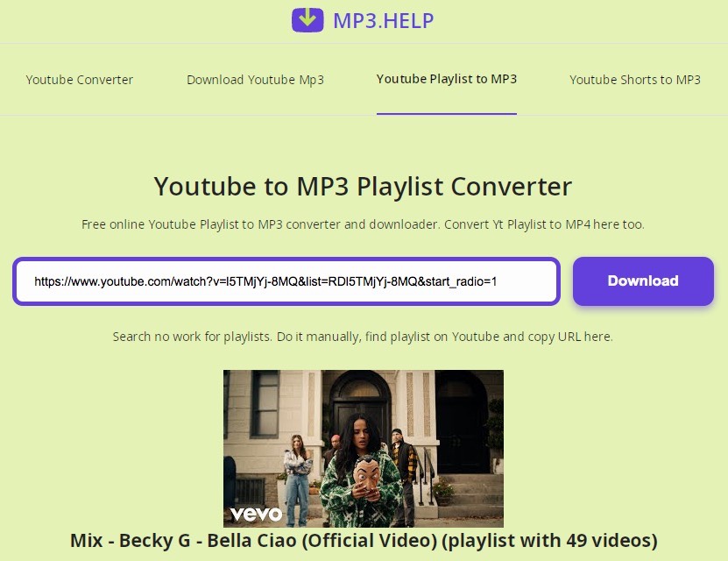Switch to the Youtube Converter tab

[79, 80]
